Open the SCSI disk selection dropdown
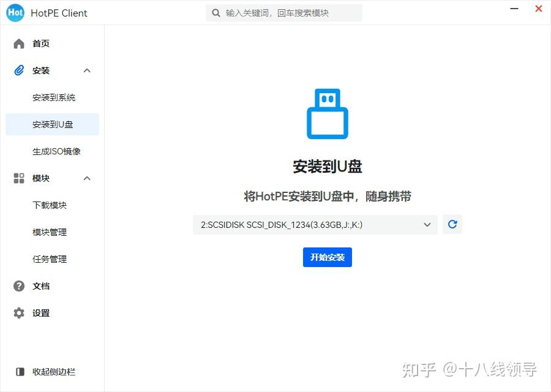Viewport: 551px width, 392px height. pos(315,225)
